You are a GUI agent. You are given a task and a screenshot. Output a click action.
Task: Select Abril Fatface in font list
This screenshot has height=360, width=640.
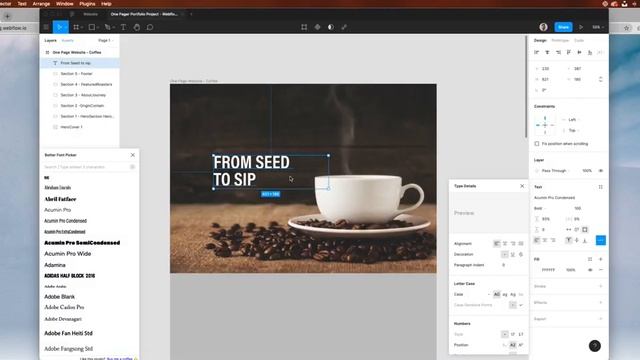(60, 199)
